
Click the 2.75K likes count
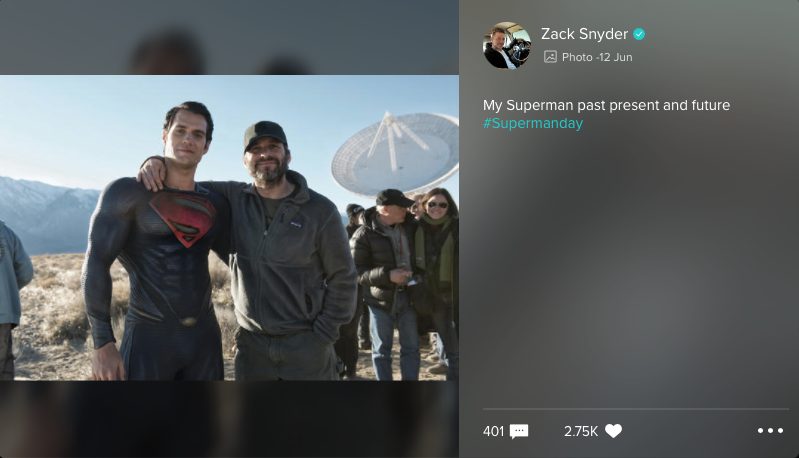581,432
